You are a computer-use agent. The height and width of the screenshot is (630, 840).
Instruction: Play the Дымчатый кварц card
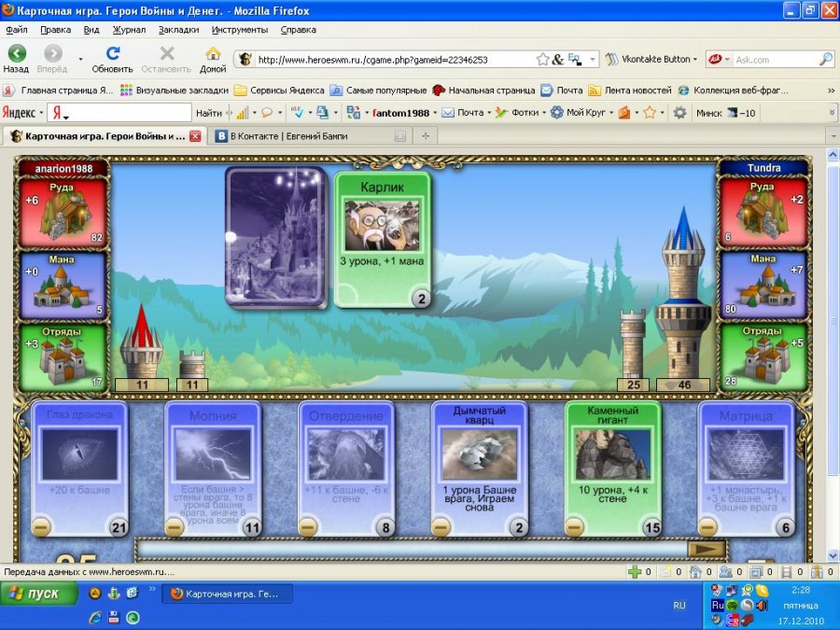[x=479, y=467]
